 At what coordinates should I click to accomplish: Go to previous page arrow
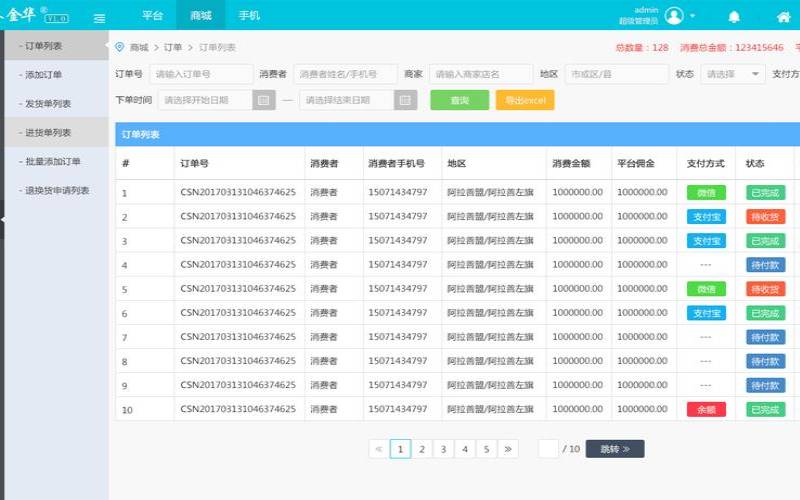pos(379,449)
